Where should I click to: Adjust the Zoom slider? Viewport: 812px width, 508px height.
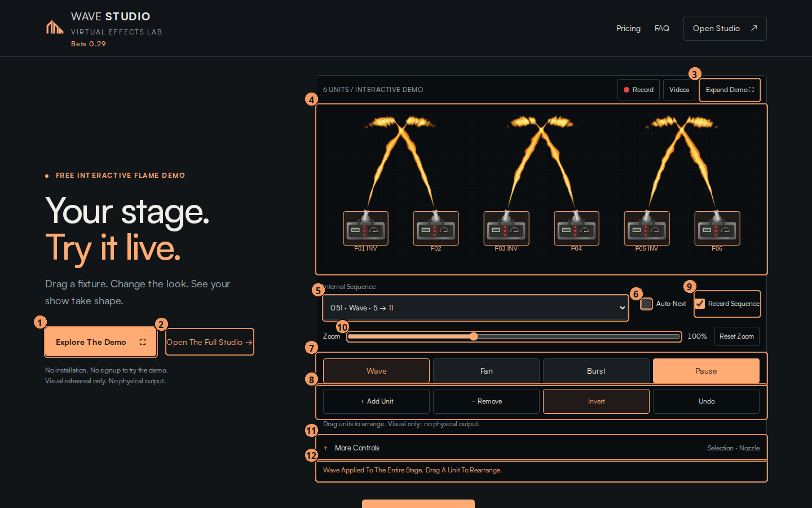[514, 336]
